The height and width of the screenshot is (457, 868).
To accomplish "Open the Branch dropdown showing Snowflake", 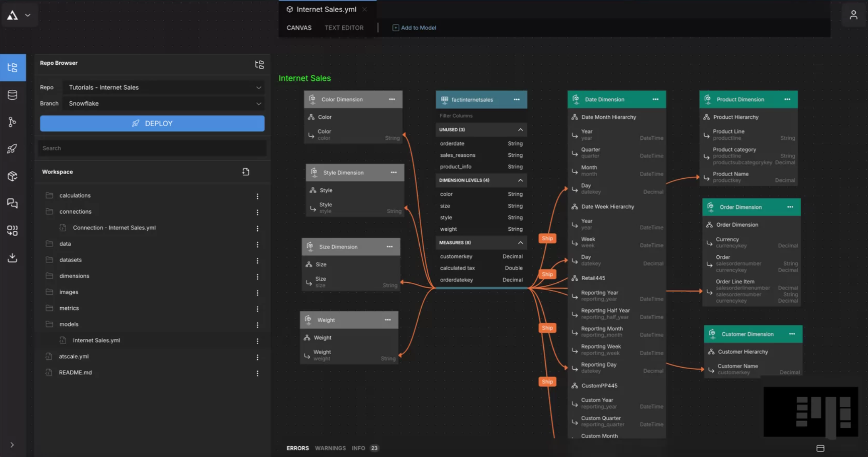I will (x=163, y=104).
